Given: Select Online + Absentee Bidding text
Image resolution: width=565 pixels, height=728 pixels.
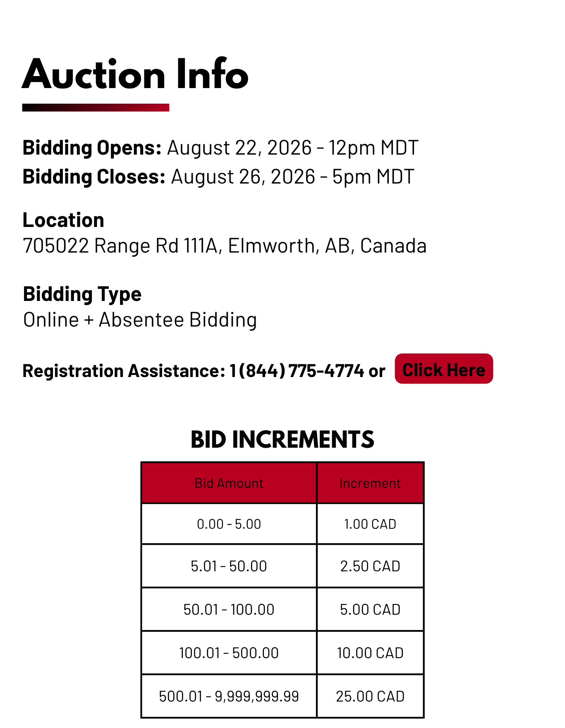Looking at the screenshot, I should tap(140, 320).
